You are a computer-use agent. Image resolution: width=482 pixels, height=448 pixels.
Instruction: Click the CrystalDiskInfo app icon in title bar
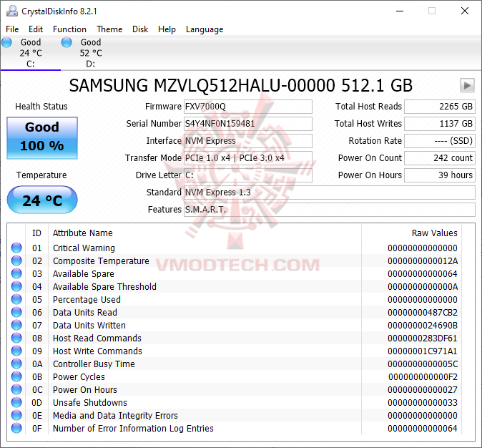click(x=12, y=11)
